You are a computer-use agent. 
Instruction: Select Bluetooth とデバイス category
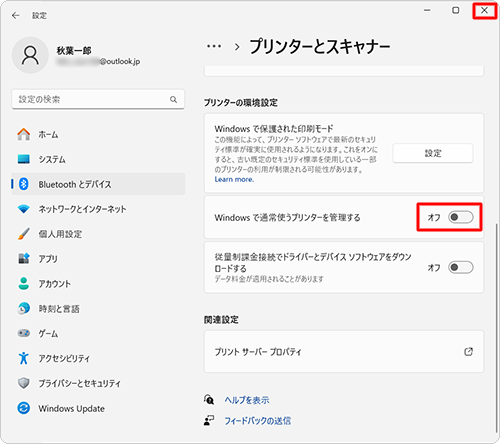point(98,184)
